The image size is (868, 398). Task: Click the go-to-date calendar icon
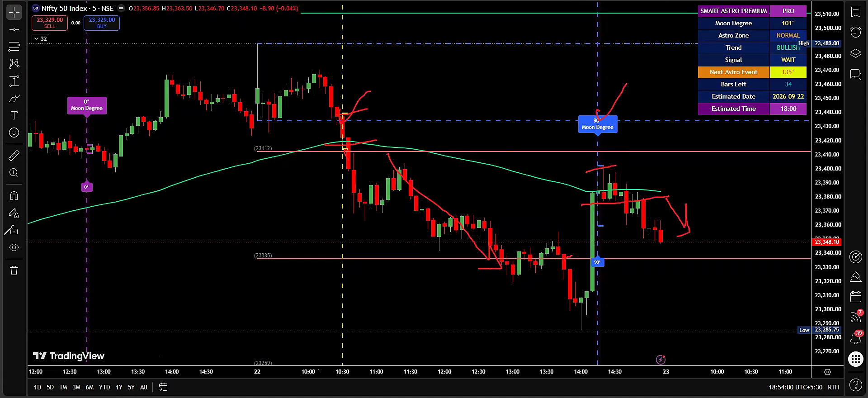[x=163, y=387]
